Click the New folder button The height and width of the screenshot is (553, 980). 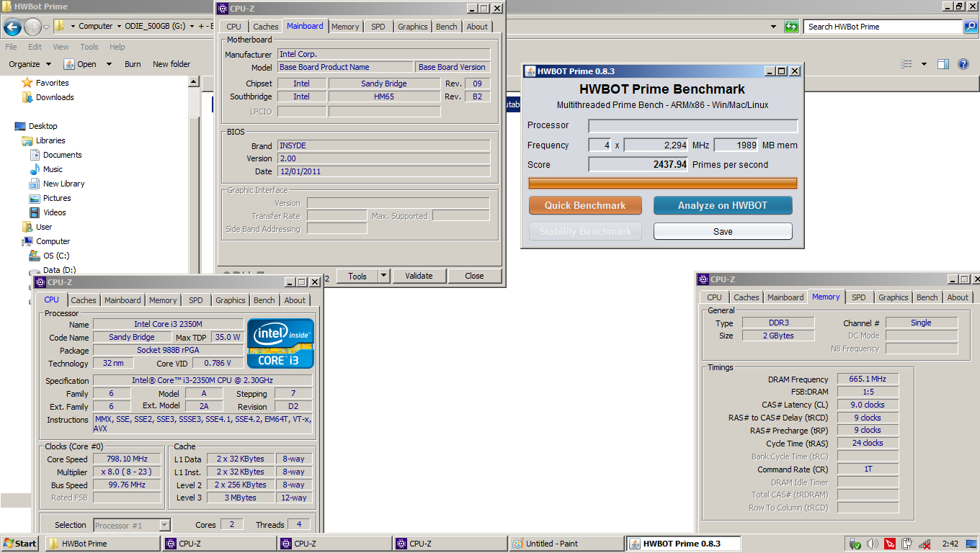click(171, 64)
